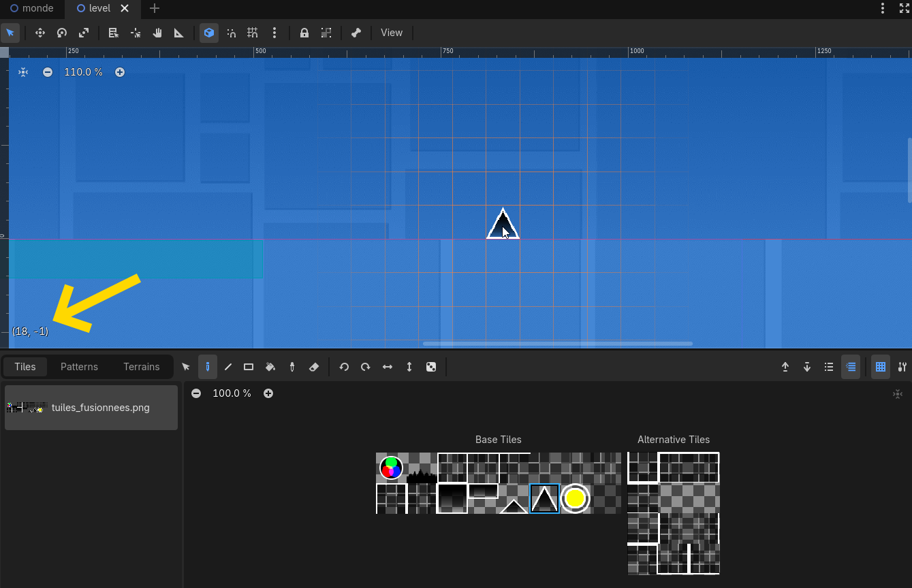Open snapping options three-dot menu

274,33
